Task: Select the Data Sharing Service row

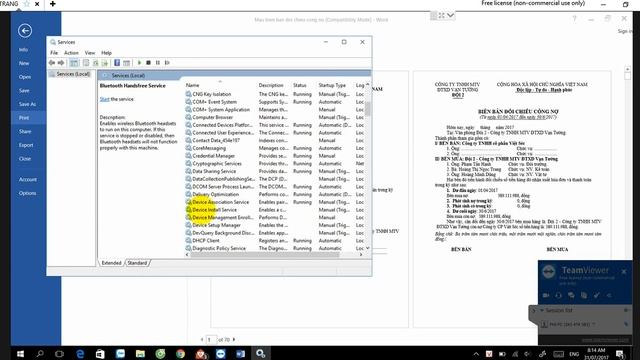Action: pos(274,171)
